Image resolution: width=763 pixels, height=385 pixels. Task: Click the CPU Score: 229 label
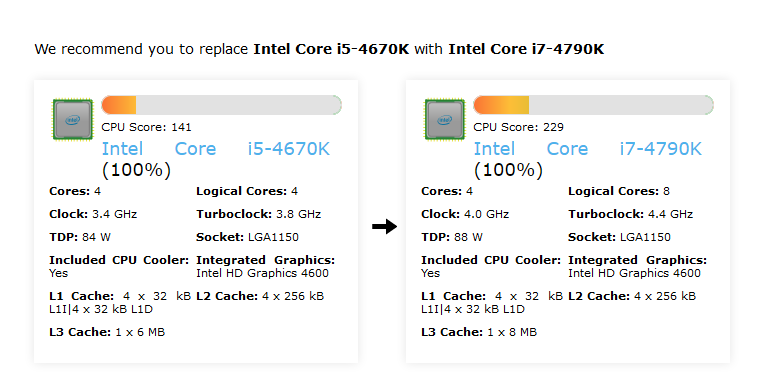519,127
